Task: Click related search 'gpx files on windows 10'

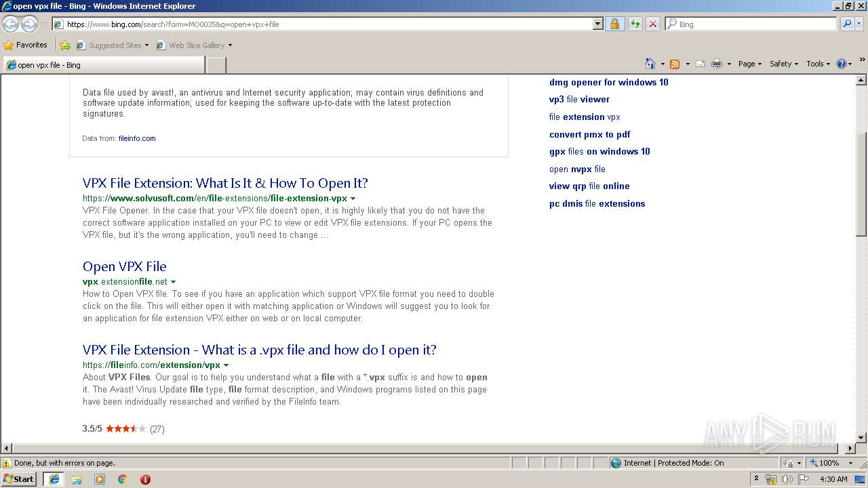Action: tap(599, 151)
